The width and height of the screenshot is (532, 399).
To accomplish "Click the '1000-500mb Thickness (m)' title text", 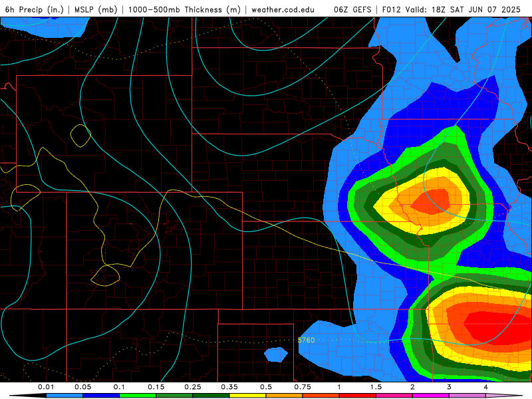I will 184,9.
